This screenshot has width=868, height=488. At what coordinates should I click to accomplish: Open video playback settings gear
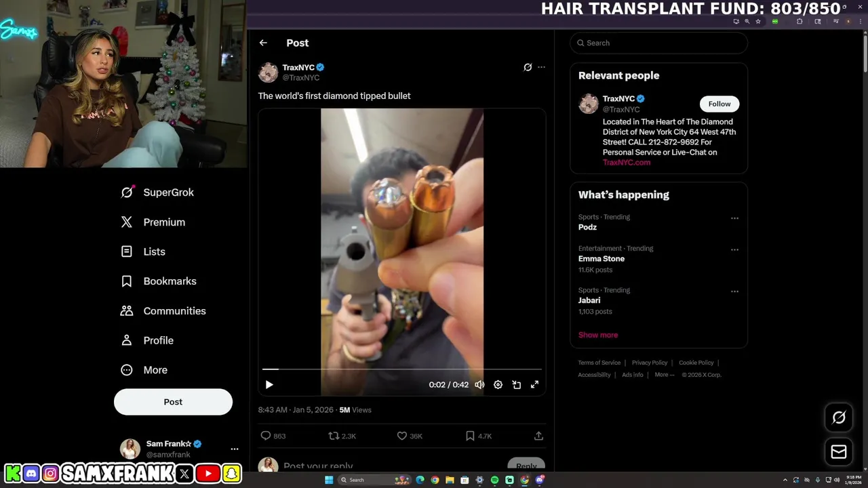coord(498,384)
